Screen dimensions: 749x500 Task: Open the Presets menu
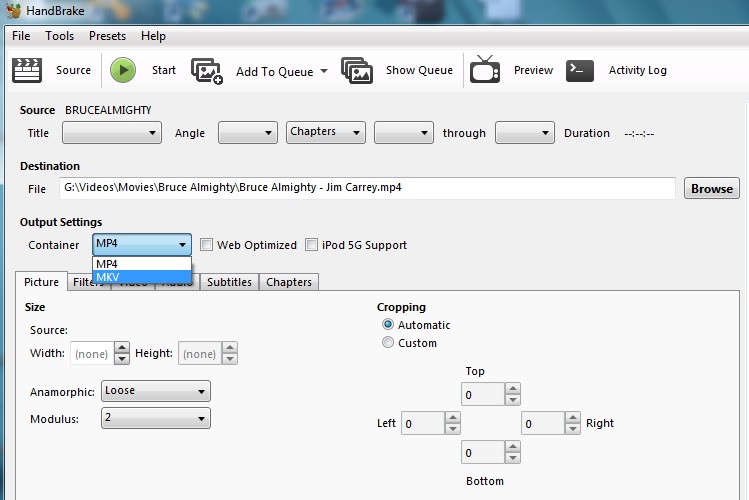tap(107, 36)
